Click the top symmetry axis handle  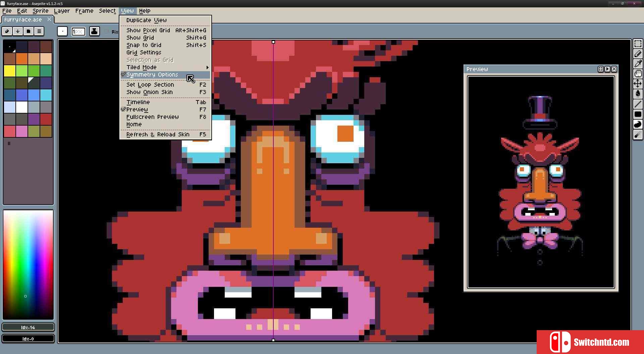click(x=273, y=42)
